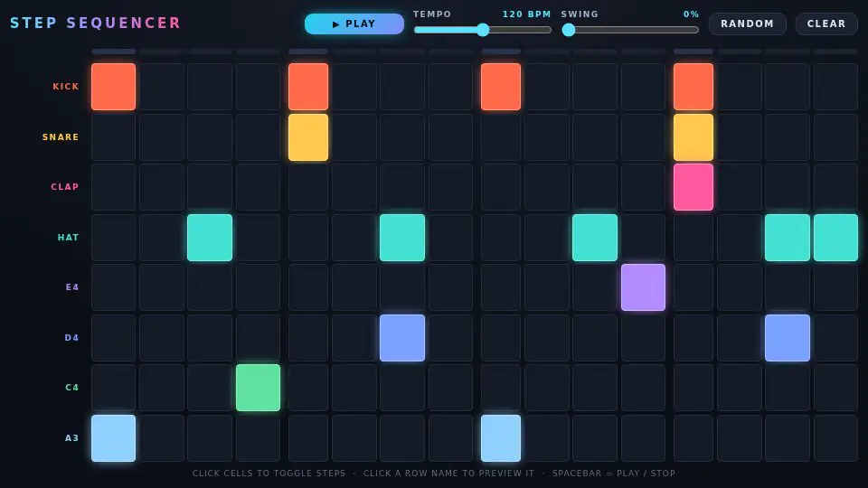The image size is (868, 488).
Task: Toggle off the Hat cell on step 15
Action: tap(788, 238)
